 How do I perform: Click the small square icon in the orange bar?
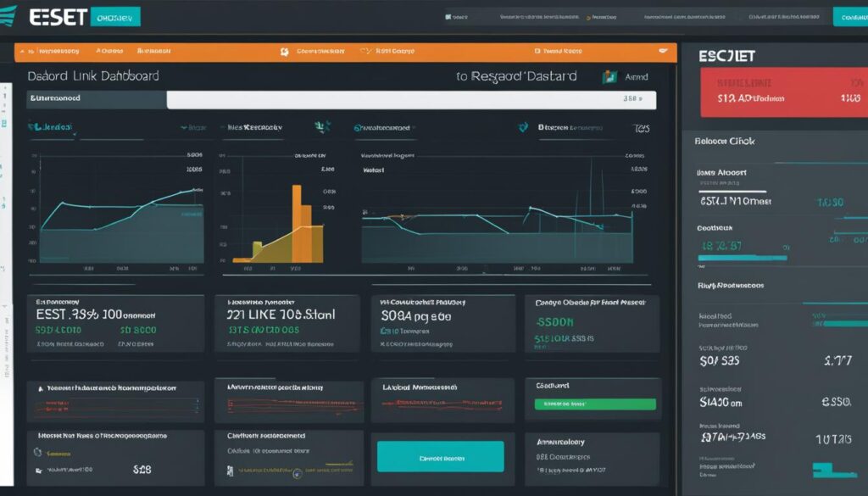537,51
